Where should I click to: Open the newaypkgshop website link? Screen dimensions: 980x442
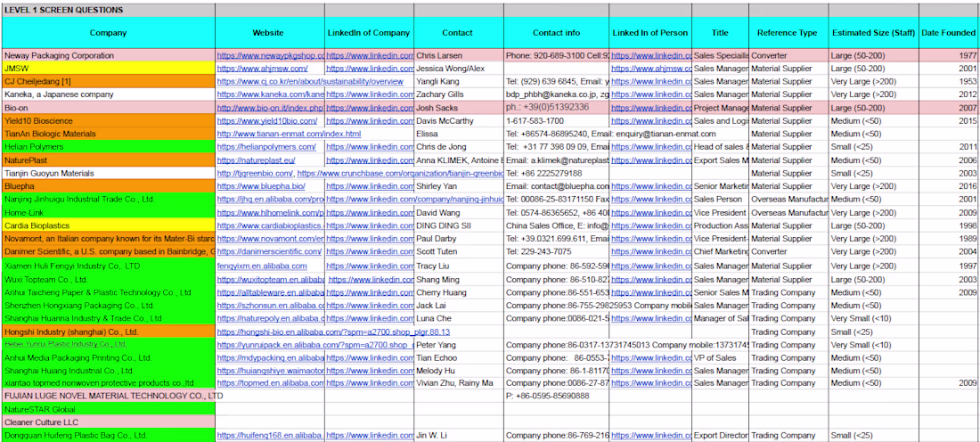[x=271, y=55]
